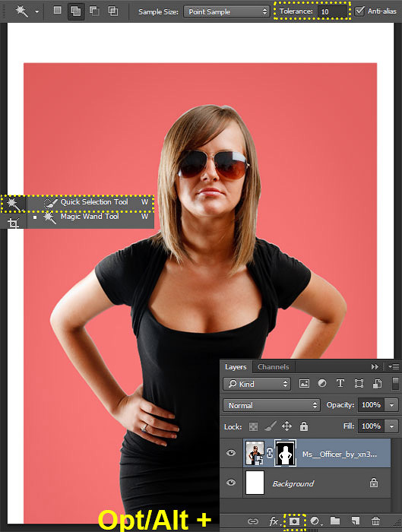Screen dimensions: 402x532
Task: Click the Ms__Officer_by_xn3... layer name
Action: [339, 454]
